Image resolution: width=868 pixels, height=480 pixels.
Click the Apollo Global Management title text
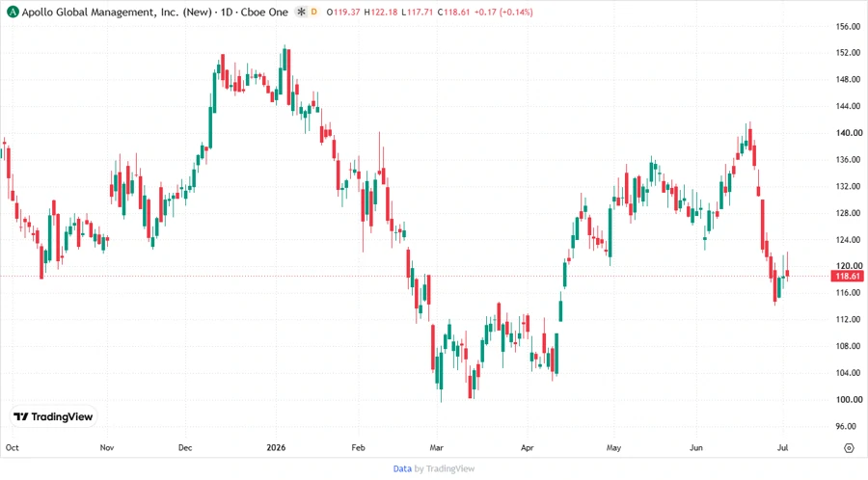pos(117,12)
